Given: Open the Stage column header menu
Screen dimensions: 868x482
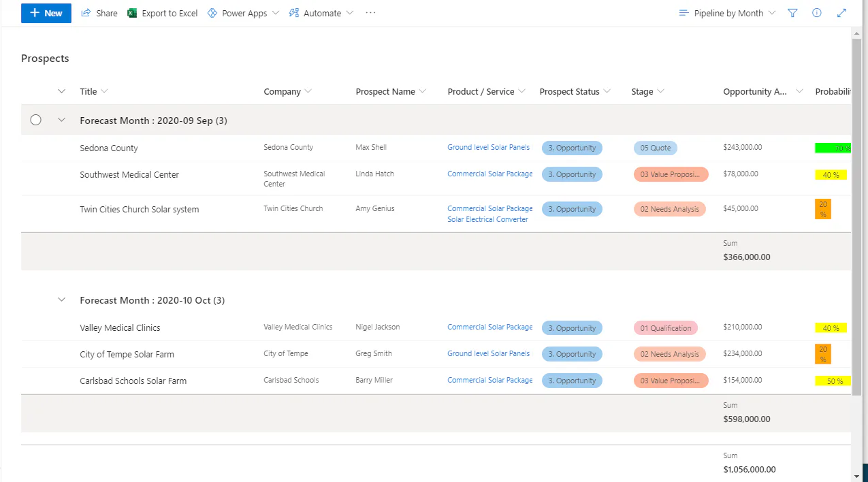Looking at the screenshot, I should point(647,91).
